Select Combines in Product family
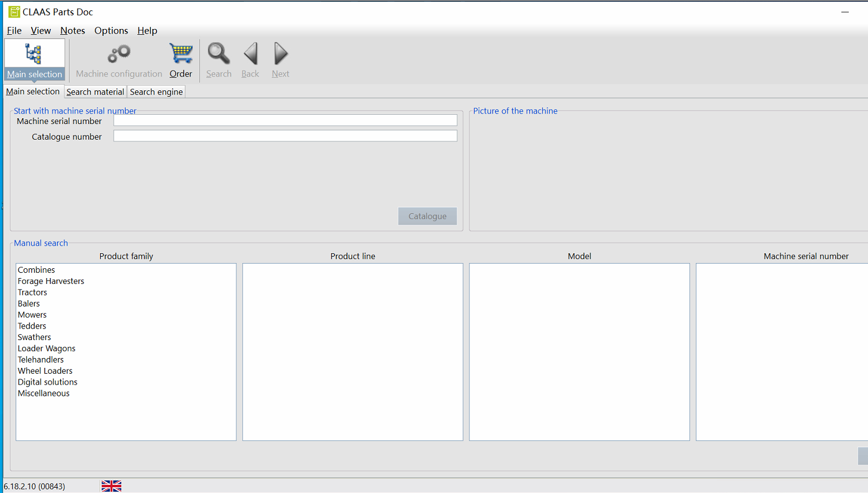This screenshot has height=493, width=868. pyautogui.click(x=126, y=270)
